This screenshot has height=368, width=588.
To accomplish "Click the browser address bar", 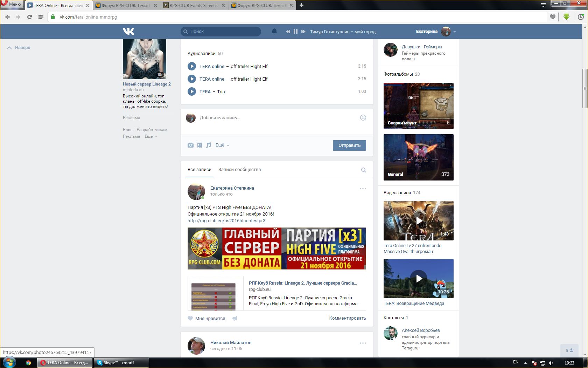I will click(297, 17).
